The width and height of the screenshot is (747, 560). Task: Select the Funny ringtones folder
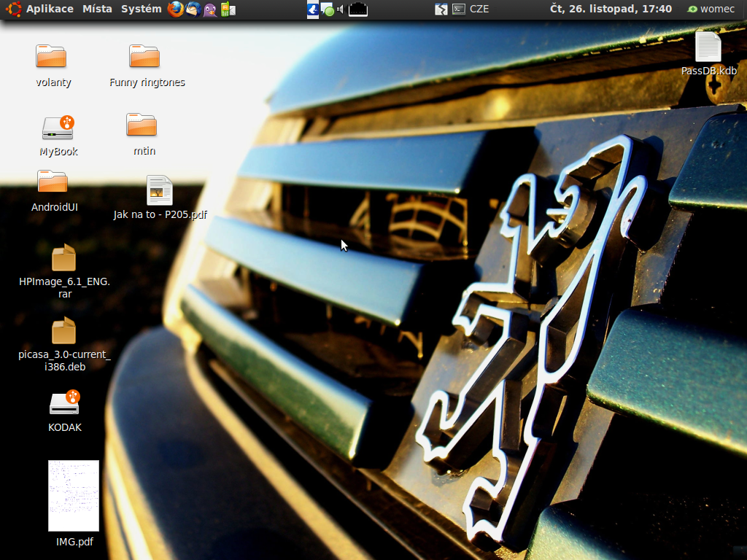click(144, 57)
